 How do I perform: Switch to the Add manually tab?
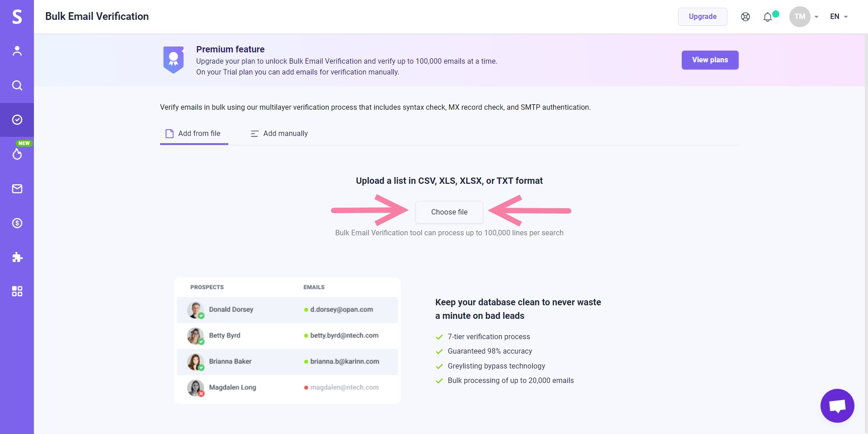click(x=279, y=134)
